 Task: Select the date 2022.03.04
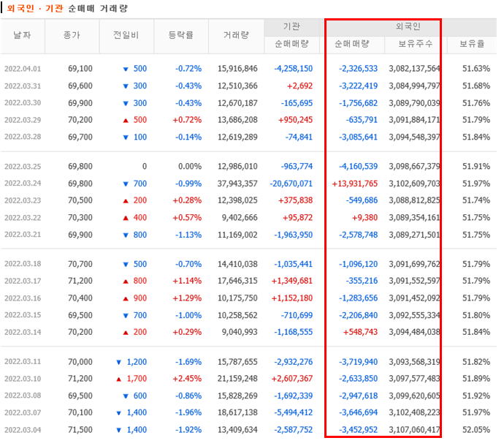(x=23, y=430)
